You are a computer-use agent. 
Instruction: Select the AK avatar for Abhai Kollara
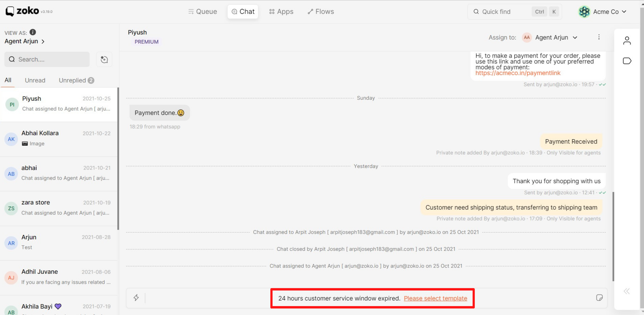point(11,139)
